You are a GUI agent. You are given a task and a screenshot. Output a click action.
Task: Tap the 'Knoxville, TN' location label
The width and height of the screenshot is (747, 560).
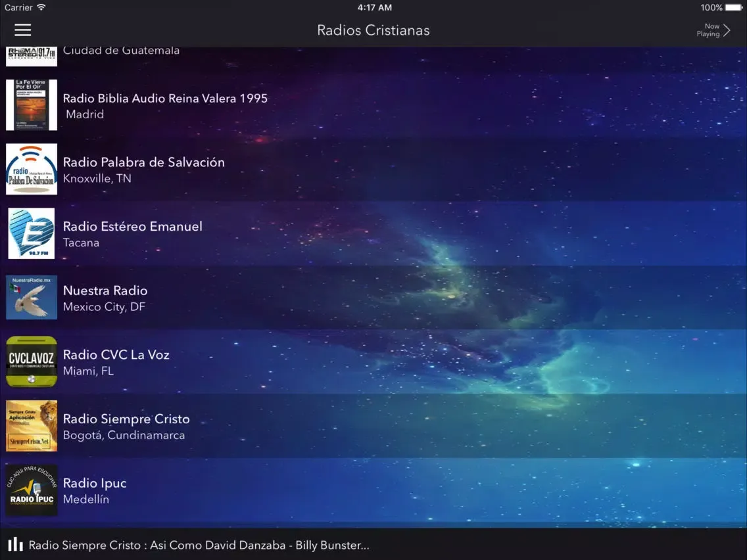click(x=97, y=179)
